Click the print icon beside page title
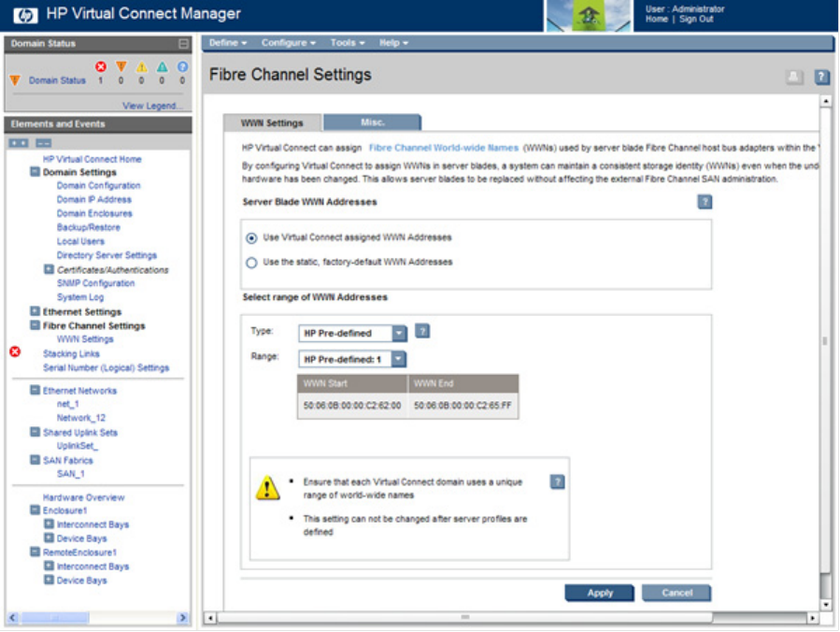The image size is (840, 632). click(x=794, y=78)
